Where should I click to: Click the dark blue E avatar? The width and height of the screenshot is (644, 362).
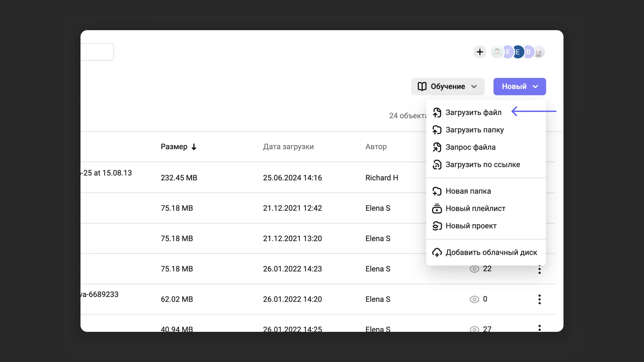tap(518, 52)
